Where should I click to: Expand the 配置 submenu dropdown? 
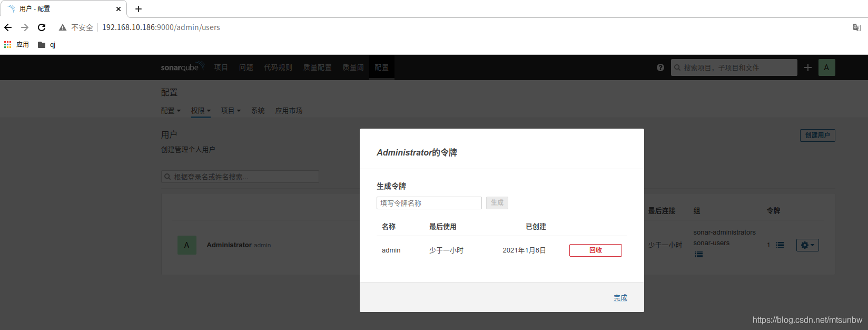171,111
